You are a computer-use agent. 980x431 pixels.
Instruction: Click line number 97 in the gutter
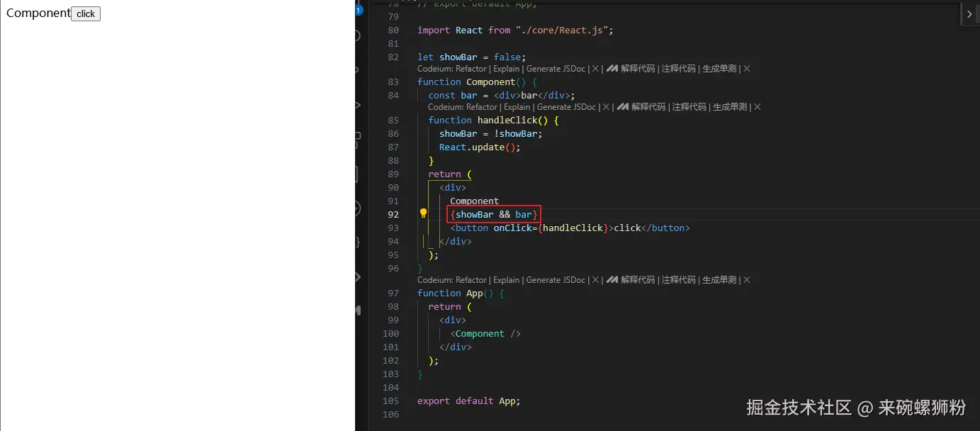(393, 293)
